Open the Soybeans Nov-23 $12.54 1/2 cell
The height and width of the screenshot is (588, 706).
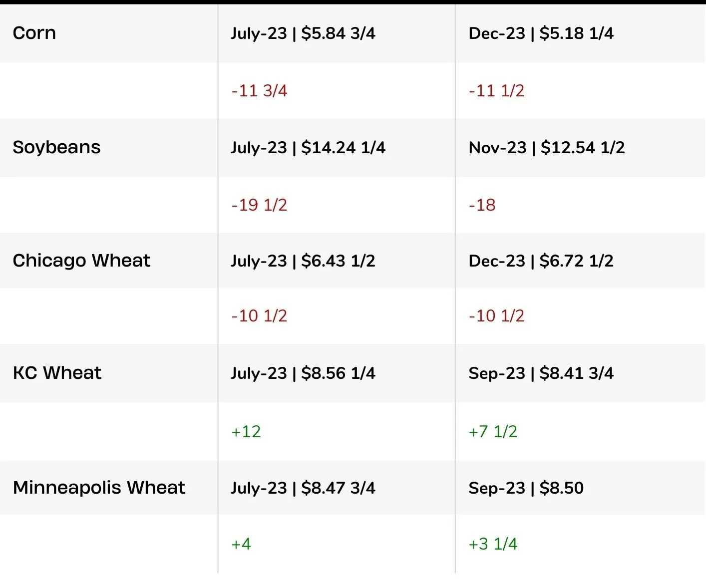pyautogui.click(x=547, y=148)
